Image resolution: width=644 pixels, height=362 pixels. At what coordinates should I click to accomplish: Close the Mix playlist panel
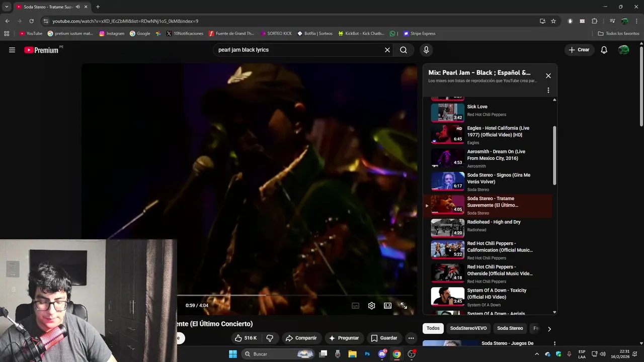548,76
